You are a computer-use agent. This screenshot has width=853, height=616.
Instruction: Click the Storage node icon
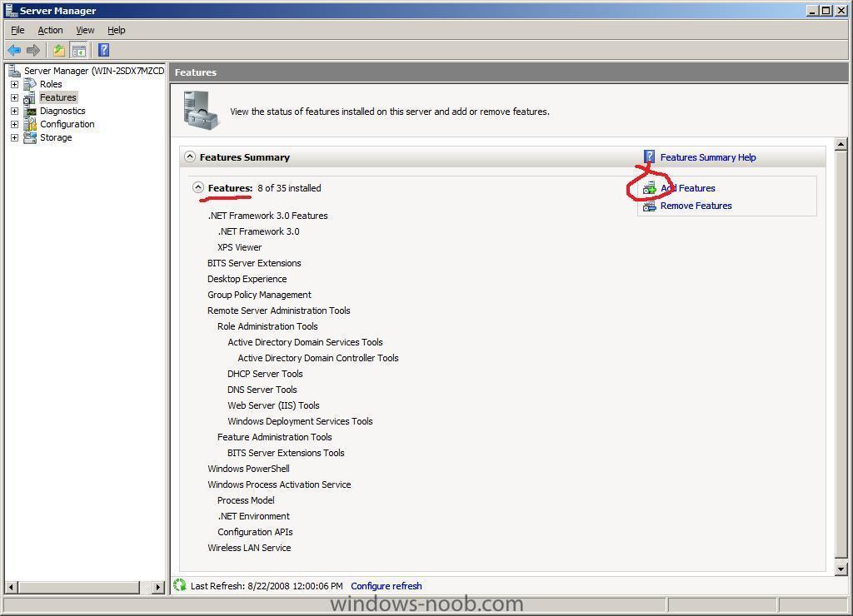coord(31,137)
